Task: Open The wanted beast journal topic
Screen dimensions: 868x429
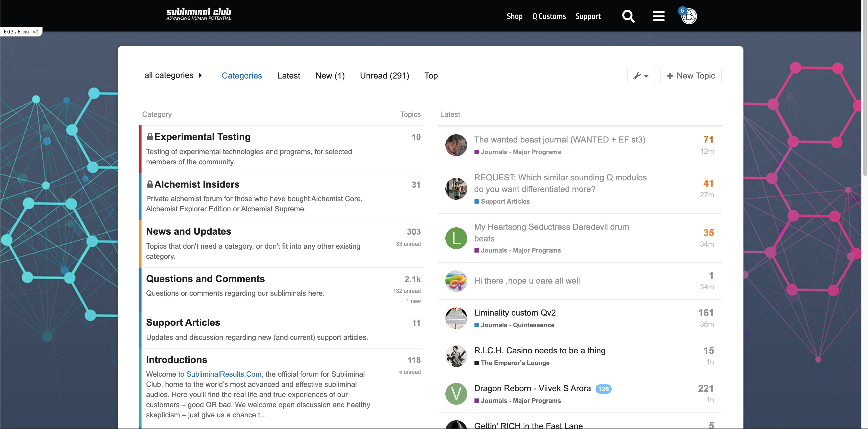Action: coord(560,140)
